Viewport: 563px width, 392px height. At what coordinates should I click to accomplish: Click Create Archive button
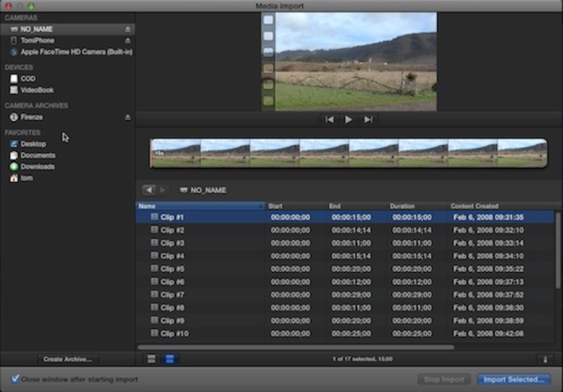(x=68, y=359)
